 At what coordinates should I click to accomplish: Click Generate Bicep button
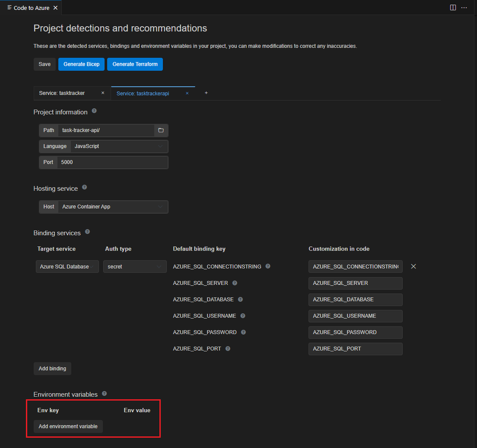pyautogui.click(x=81, y=64)
